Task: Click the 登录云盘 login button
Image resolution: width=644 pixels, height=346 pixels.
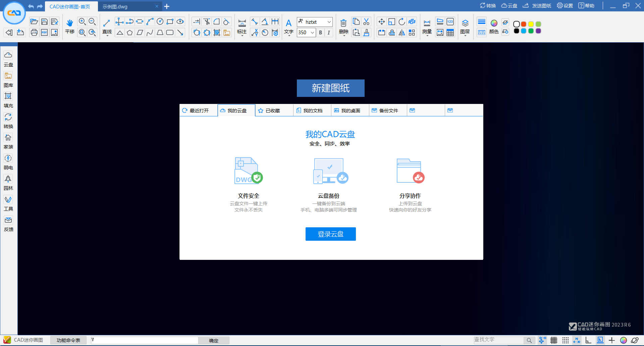Action: (331, 234)
